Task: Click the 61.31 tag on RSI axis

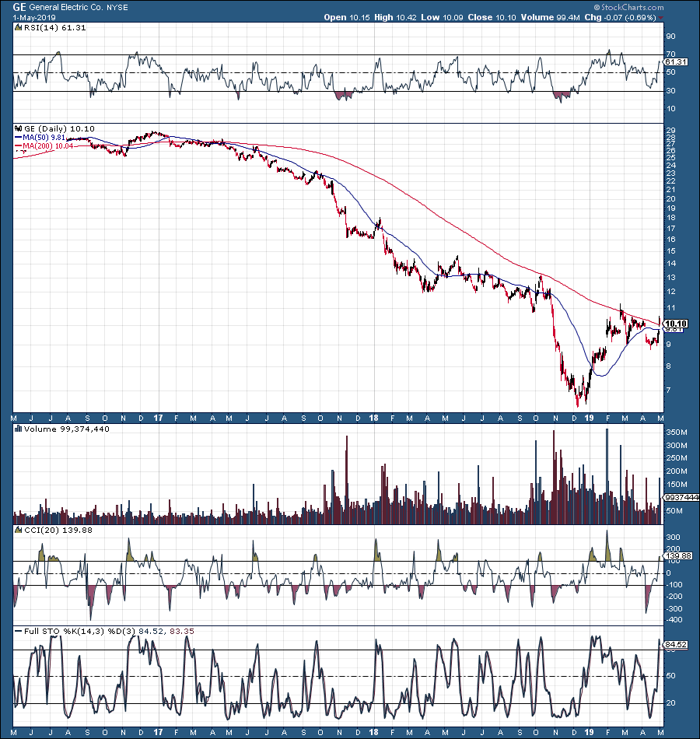Action: coord(676,61)
